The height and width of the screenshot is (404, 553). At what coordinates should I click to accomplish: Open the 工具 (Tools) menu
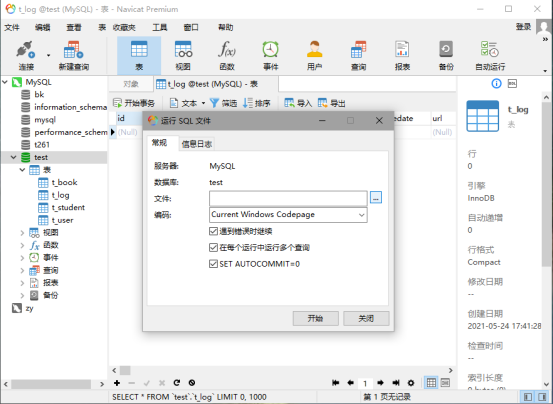coord(159,27)
